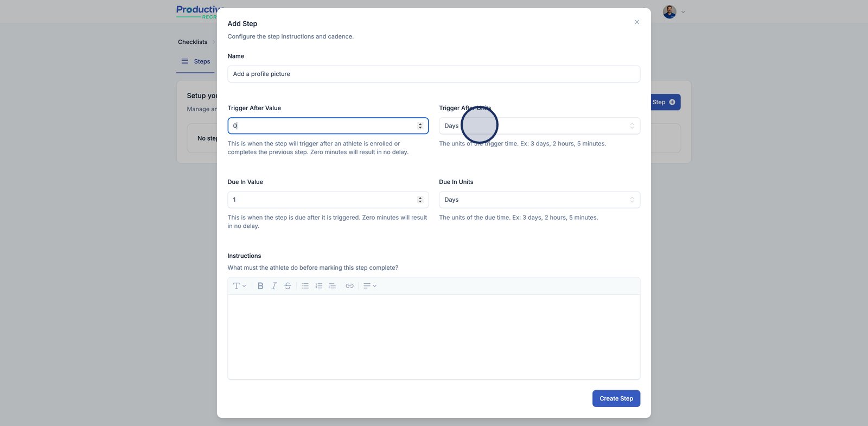
Task: Toggle italic formatting in the Instructions editor
Action: 274,286
